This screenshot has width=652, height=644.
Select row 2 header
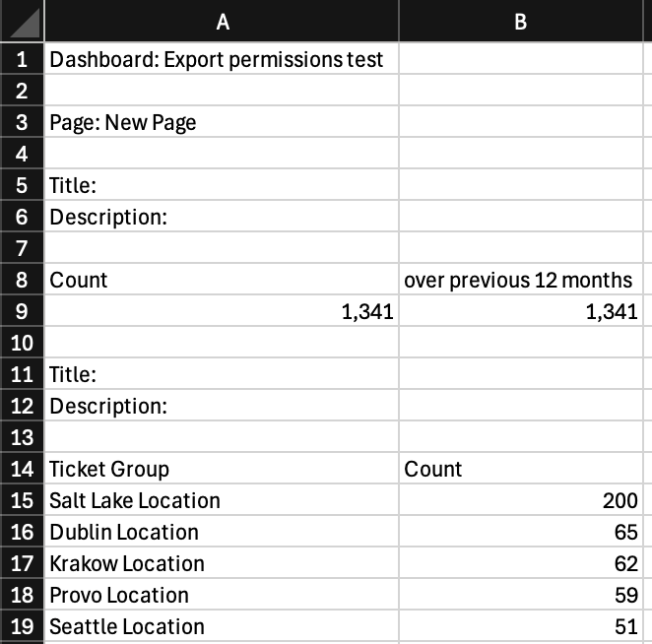click(22, 91)
